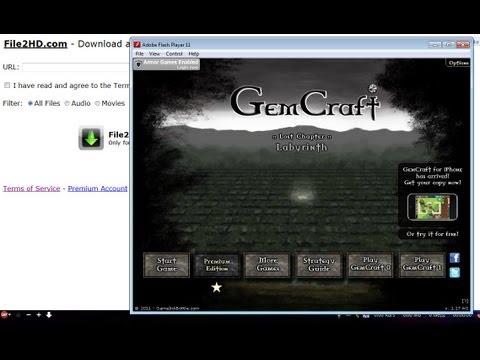
Task: Open the Control menu in Flash Player
Action: [174, 54]
